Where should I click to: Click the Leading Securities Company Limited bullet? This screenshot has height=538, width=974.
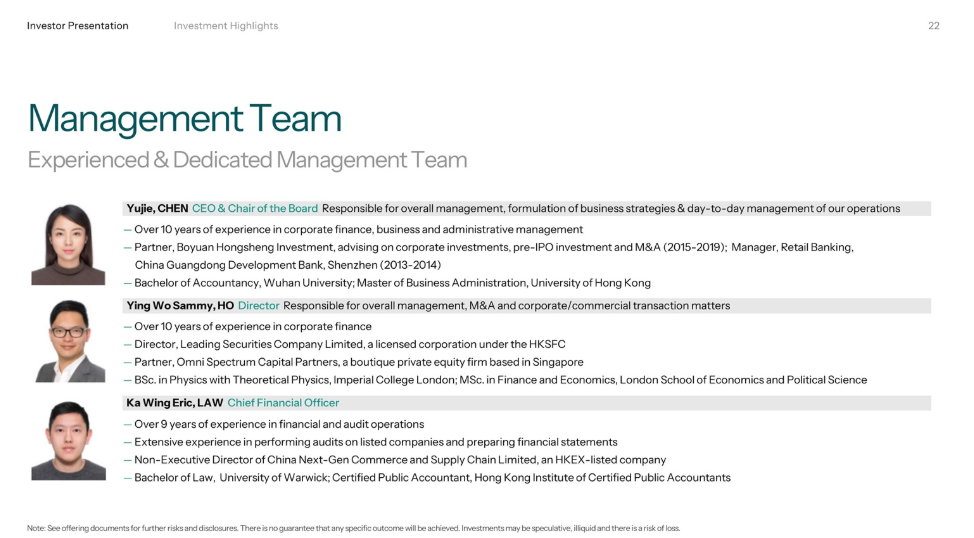click(365, 344)
